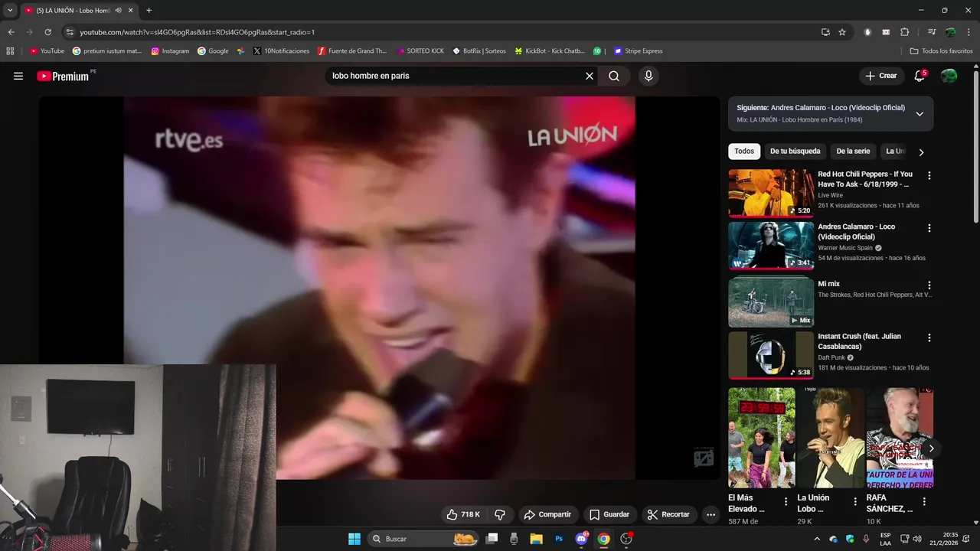Open Instant Crush title link
Viewport: 980px width, 551px height.
[x=859, y=341]
